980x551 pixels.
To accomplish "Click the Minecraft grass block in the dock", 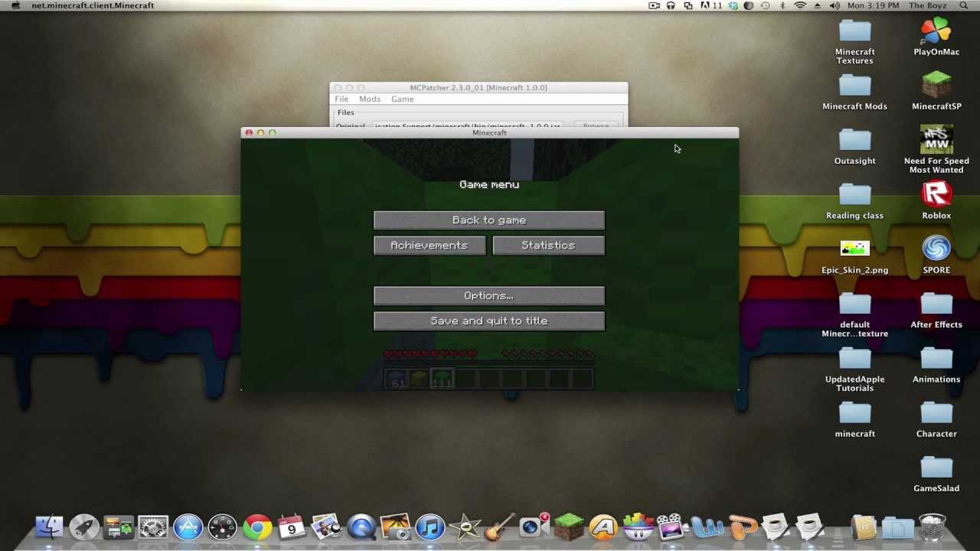I will pyautogui.click(x=569, y=527).
